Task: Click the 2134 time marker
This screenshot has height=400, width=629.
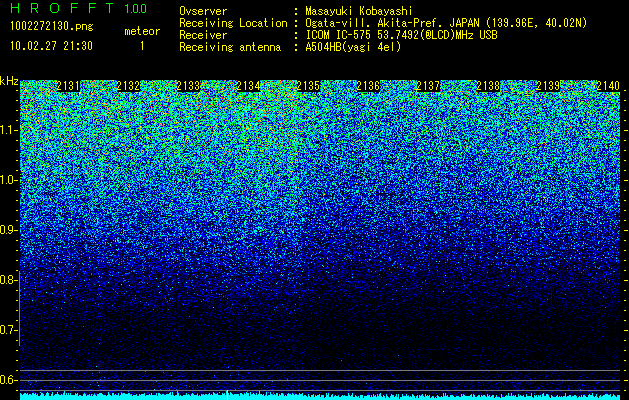Action: pos(248,86)
